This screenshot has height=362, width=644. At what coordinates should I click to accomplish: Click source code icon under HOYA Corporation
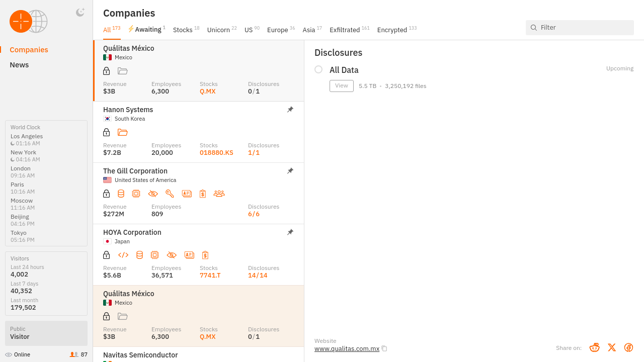pyautogui.click(x=123, y=255)
